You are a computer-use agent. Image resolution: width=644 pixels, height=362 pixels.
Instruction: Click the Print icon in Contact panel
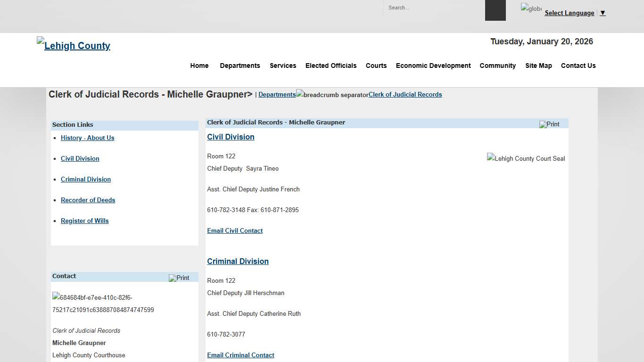click(179, 278)
